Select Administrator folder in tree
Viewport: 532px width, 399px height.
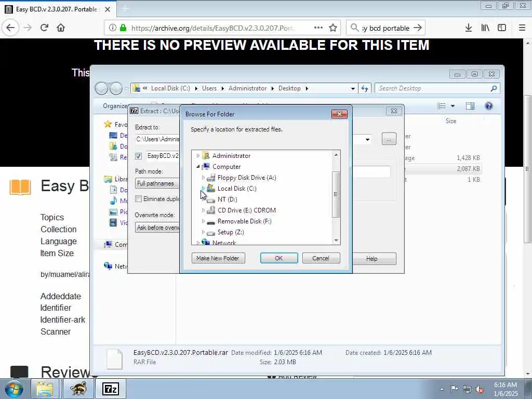point(231,156)
